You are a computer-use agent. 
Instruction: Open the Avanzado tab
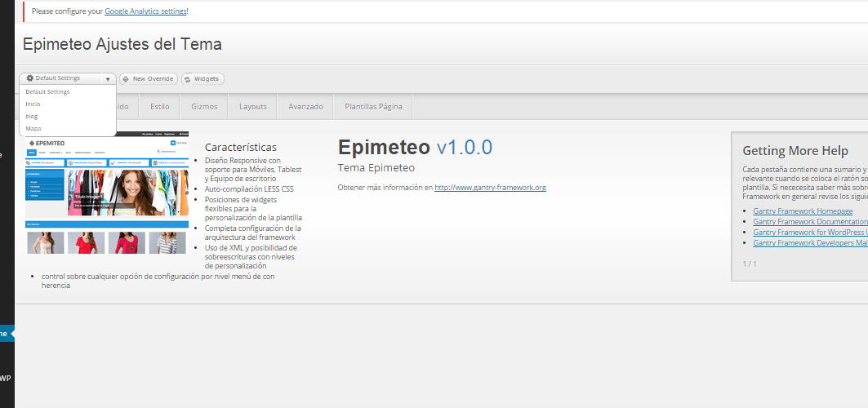(x=305, y=107)
